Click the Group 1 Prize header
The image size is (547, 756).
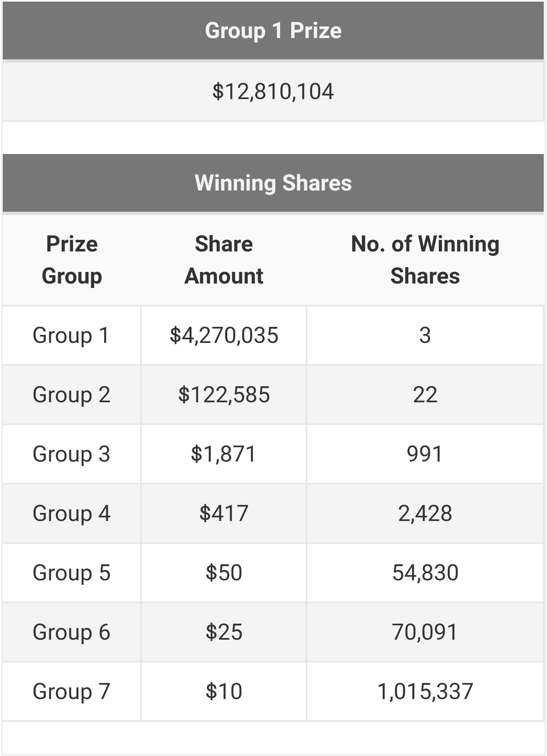coord(273,31)
